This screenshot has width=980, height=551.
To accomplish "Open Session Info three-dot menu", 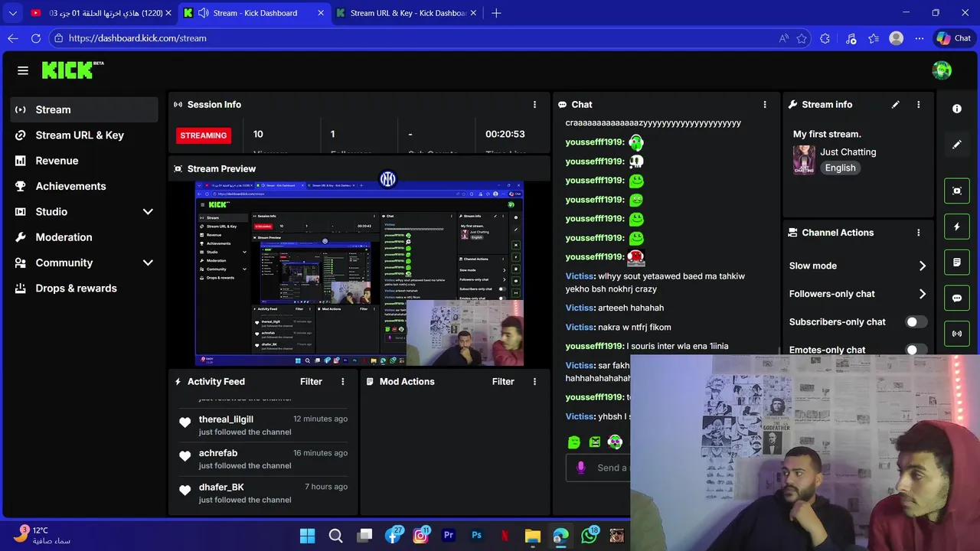I will 534,105.
